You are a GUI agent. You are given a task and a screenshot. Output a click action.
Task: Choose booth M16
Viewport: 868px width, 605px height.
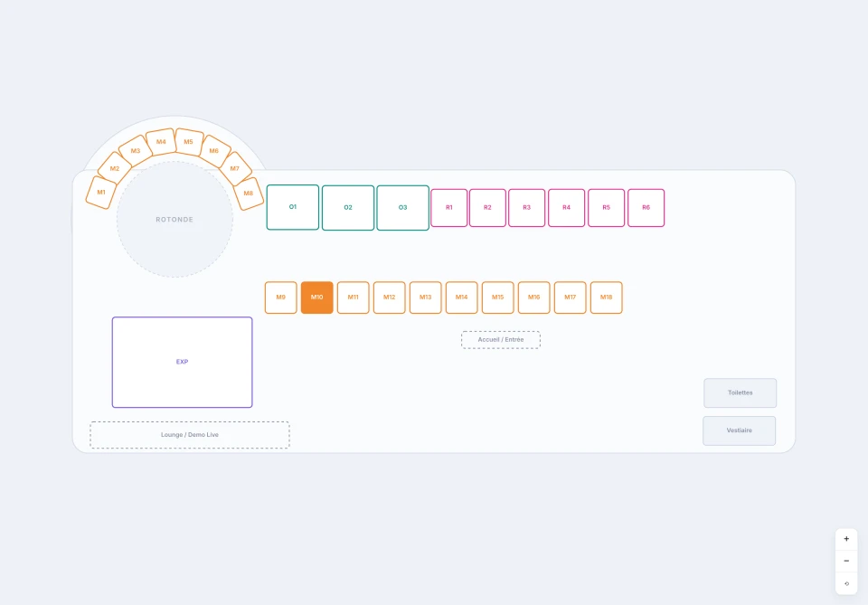tap(533, 298)
